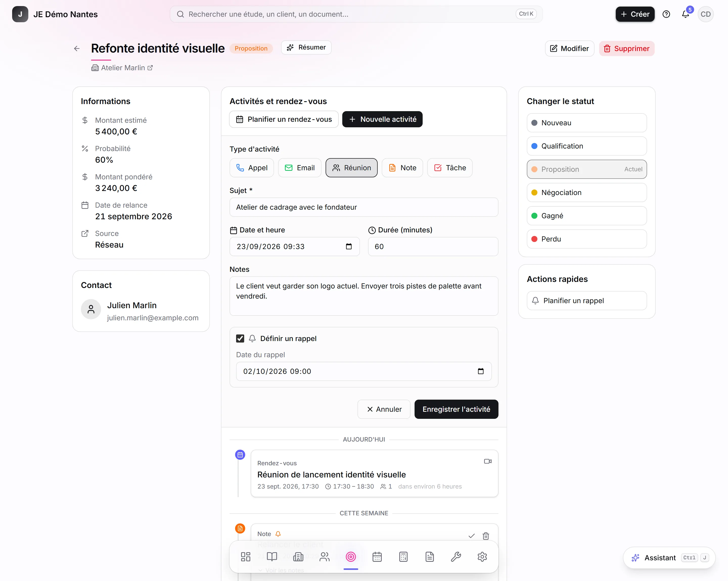The width and height of the screenshot is (728, 581).
Task: Select the pink target icon in bottom dock
Action: pyautogui.click(x=351, y=557)
